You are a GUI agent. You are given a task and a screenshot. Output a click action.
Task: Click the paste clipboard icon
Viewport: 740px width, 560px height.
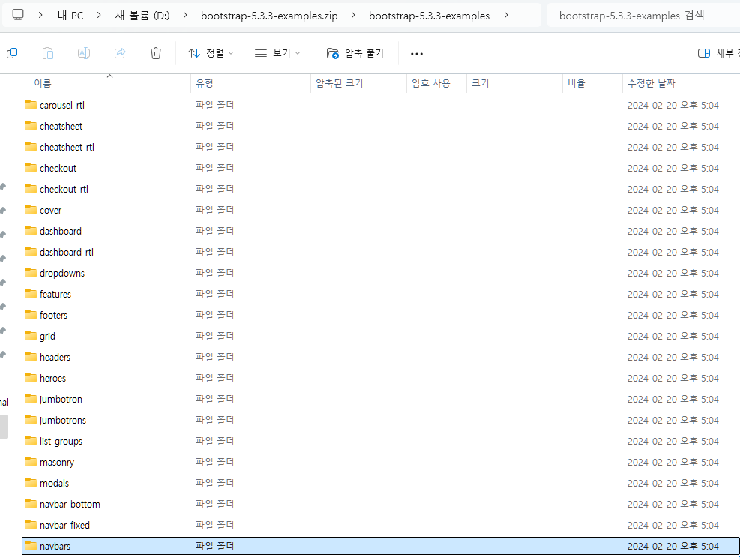tap(48, 53)
